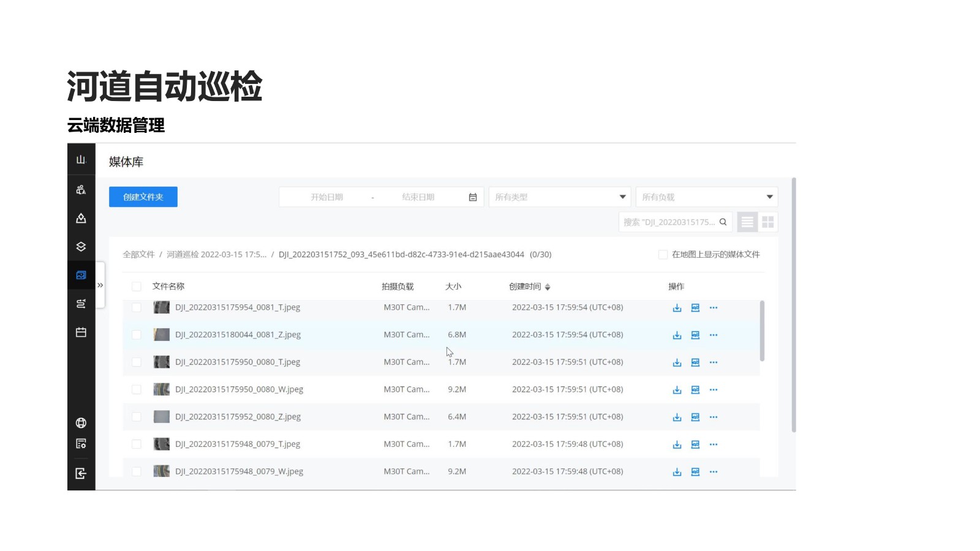
Task: Open the calendar plan sidebar icon
Action: 81,332
